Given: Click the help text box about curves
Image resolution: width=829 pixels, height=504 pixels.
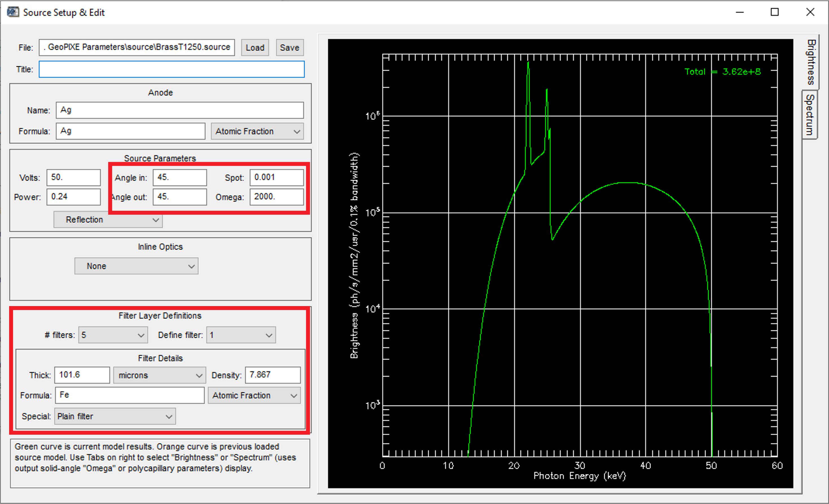Looking at the screenshot, I should click(160, 463).
